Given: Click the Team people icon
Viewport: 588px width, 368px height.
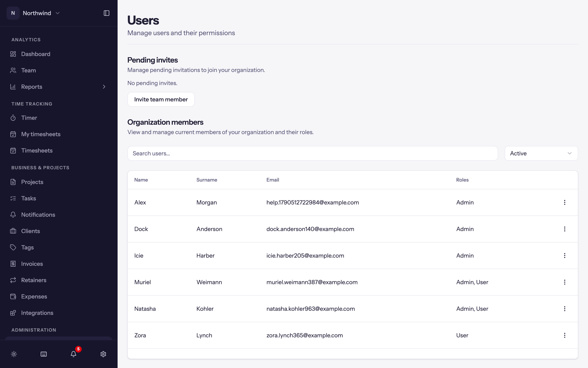Looking at the screenshot, I should click(13, 70).
